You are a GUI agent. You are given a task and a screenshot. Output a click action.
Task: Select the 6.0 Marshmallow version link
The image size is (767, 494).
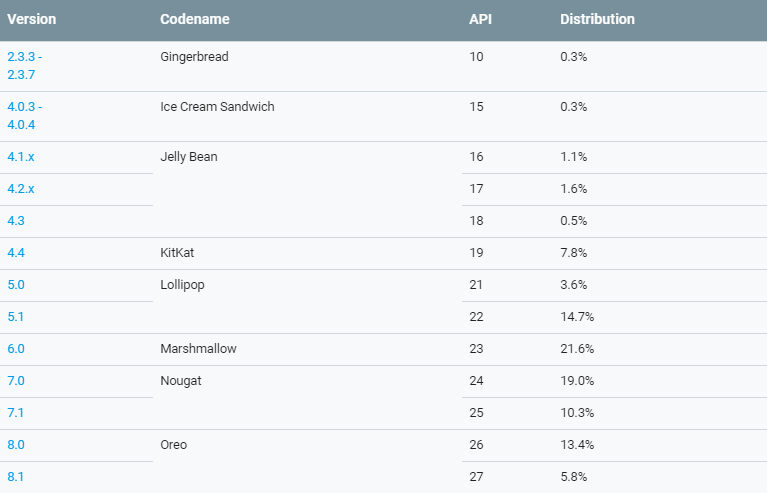click(16, 349)
